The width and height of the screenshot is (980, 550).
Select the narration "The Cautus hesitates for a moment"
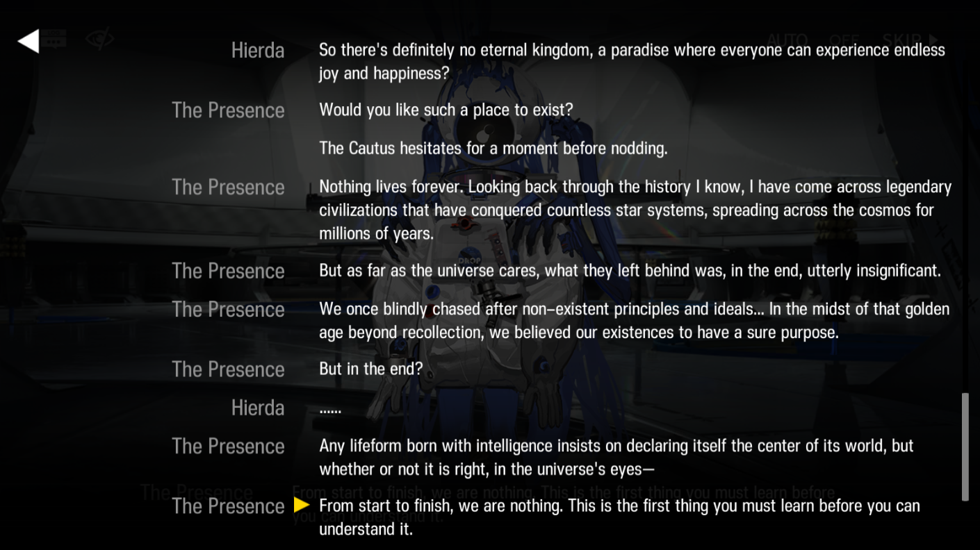click(493, 148)
